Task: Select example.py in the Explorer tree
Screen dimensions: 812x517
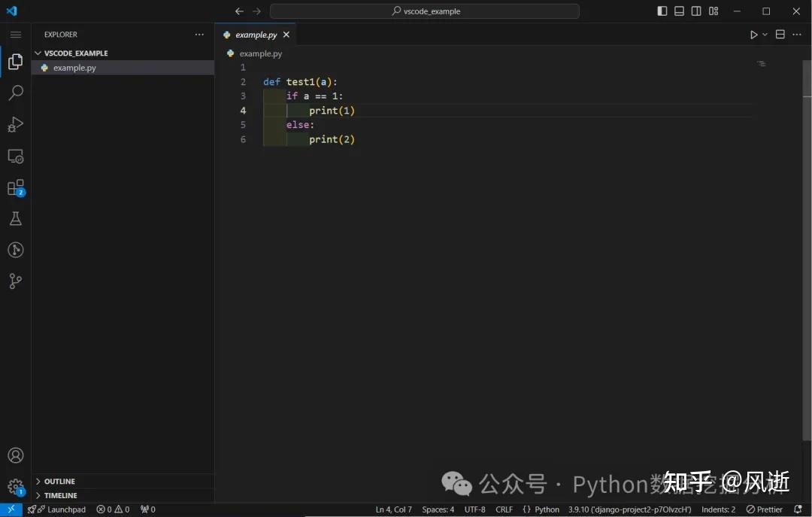Action: click(x=74, y=68)
